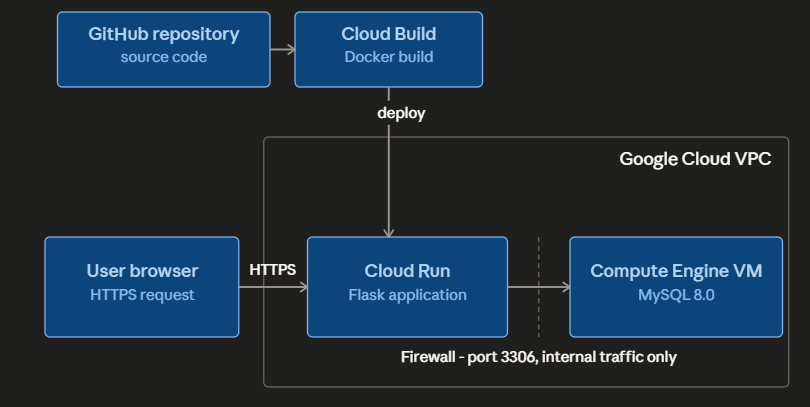Select the Cloud Run Flask application box
810x407 pixels.
coord(408,287)
